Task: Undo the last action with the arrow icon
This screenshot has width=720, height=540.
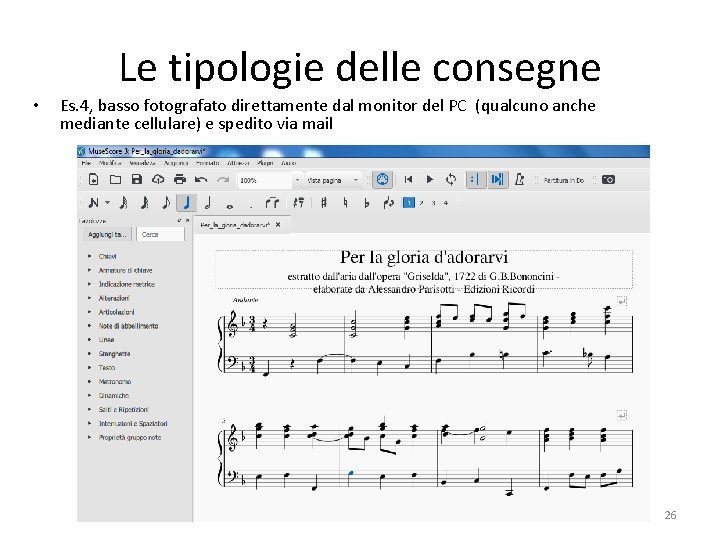Action: click(x=201, y=180)
